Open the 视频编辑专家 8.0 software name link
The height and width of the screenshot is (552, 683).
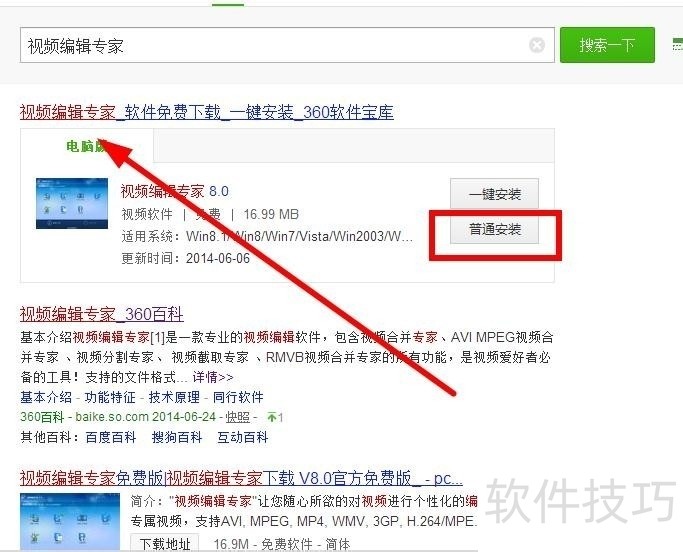click(x=175, y=191)
